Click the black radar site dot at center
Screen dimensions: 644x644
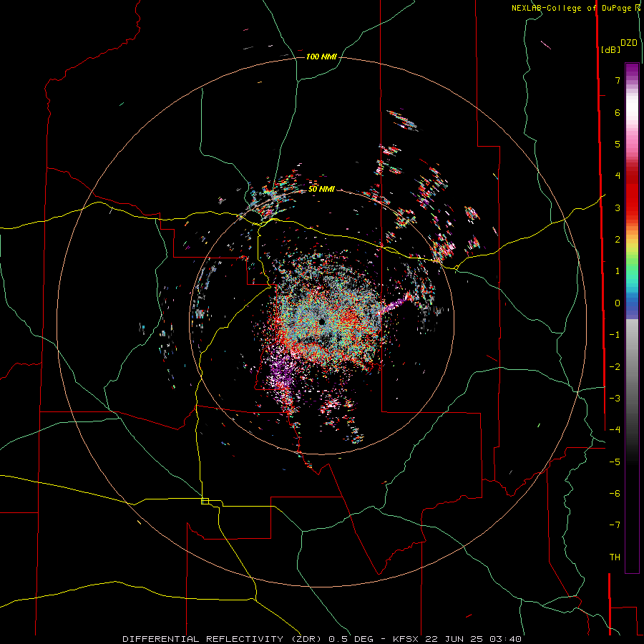322,321
